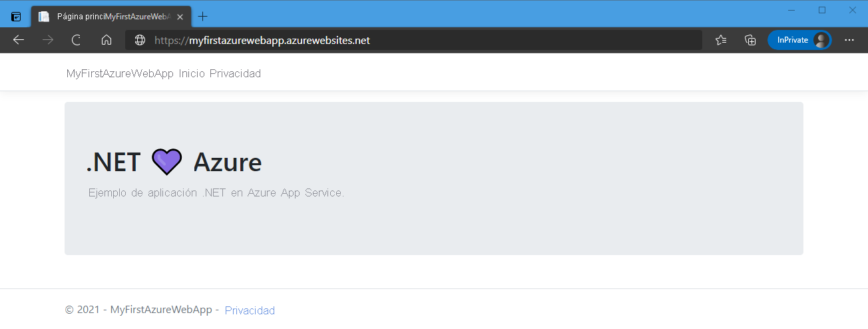The width and height of the screenshot is (868, 329).
Task: Click the InPrivate profile button
Action: pyautogui.click(x=799, y=40)
